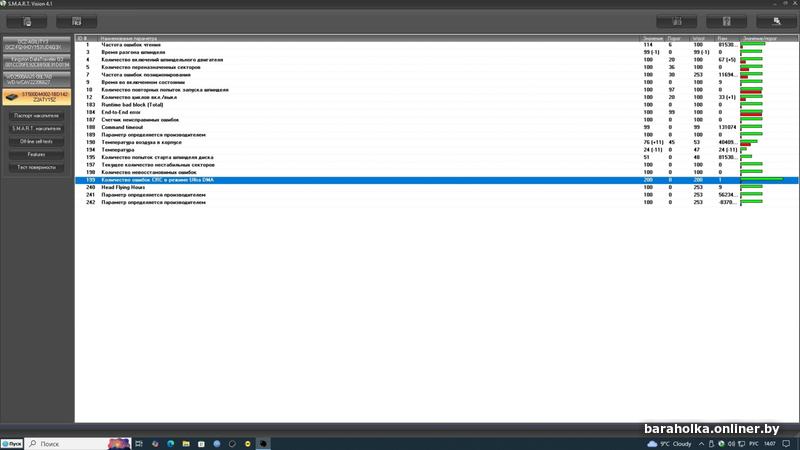Select the highlighted ST500DM002-1BD142 drive
The width and height of the screenshot is (800, 450).
click(37, 97)
